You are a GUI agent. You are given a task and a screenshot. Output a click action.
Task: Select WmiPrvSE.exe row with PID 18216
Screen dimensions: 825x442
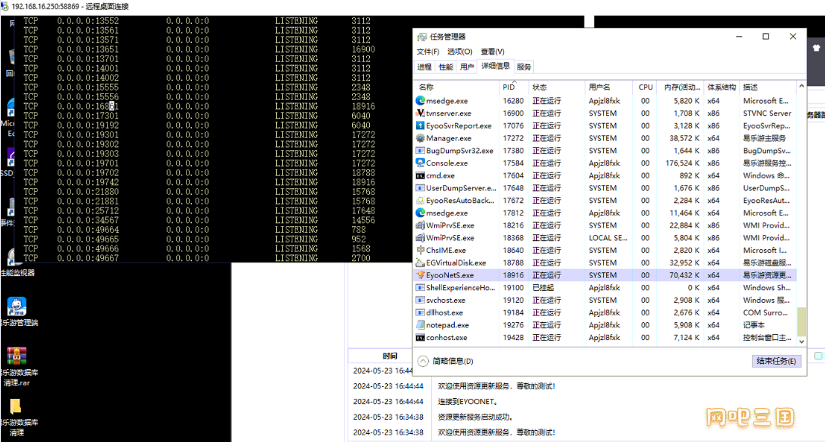tap(605, 225)
